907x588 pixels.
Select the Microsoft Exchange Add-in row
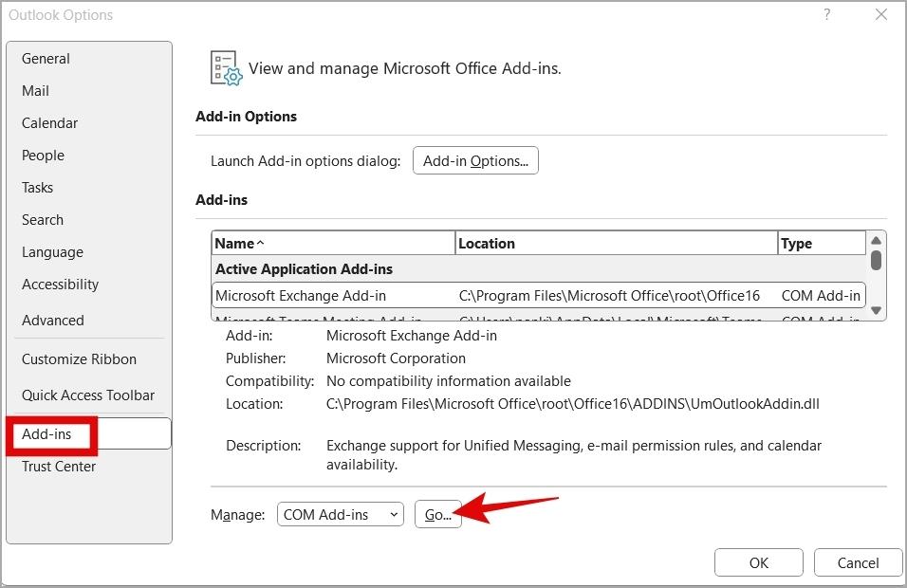539,296
